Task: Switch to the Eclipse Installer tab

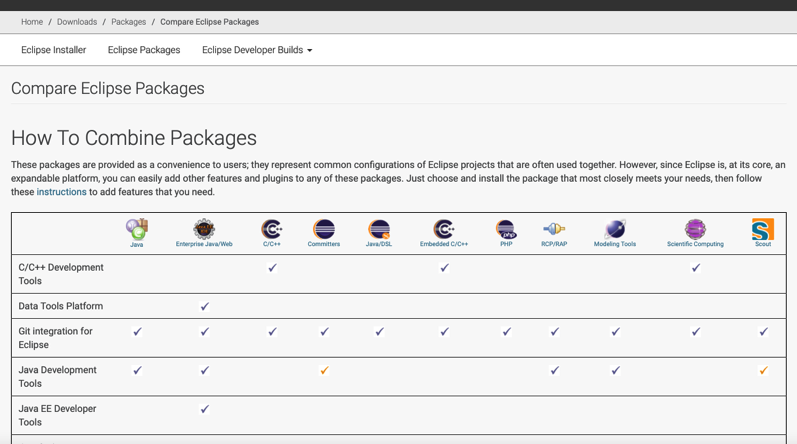Action: pos(54,50)
